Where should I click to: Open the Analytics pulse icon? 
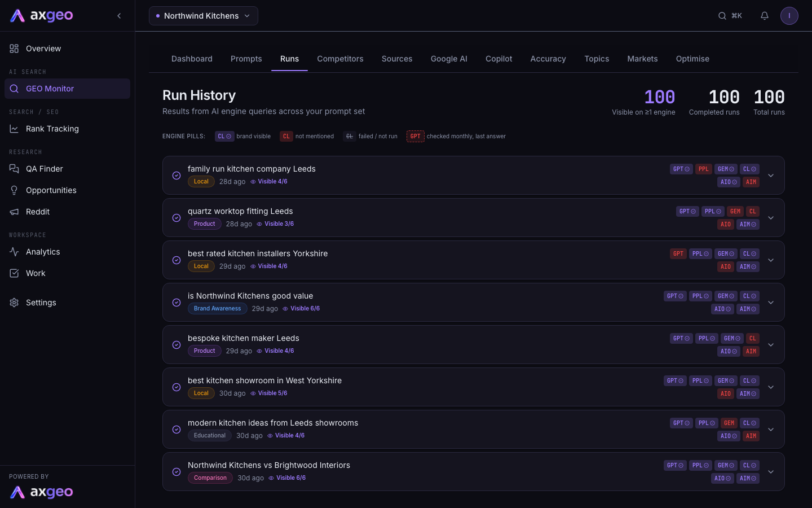coord(14,252)
